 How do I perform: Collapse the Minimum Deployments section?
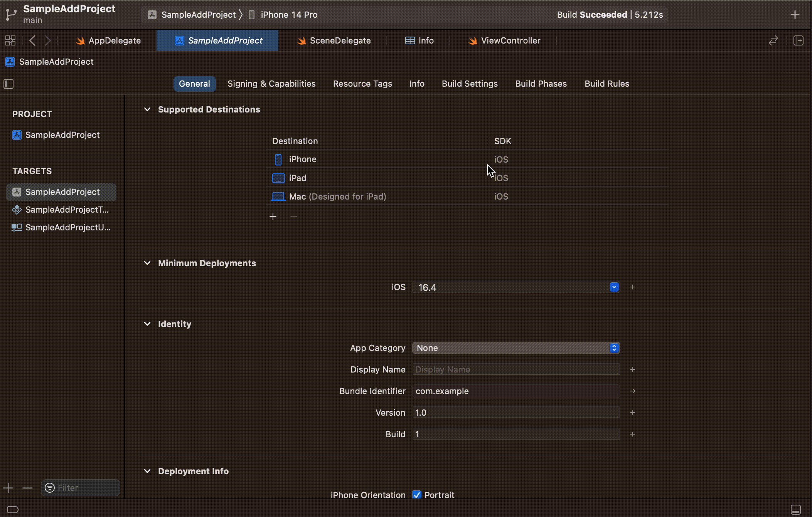[x=147, y=263]
